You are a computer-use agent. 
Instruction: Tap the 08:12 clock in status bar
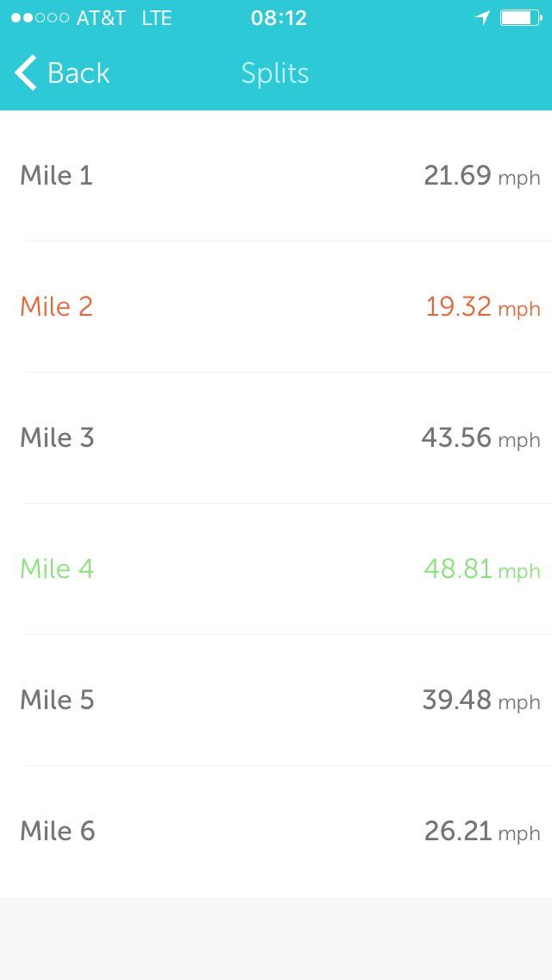tap(279, 18)
